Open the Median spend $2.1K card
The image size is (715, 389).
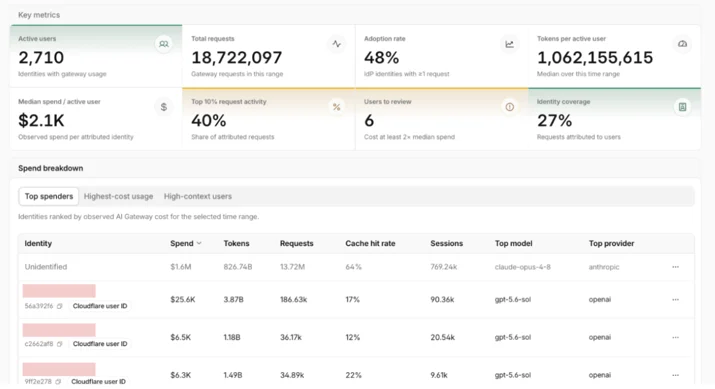click(x=96, y=119)
